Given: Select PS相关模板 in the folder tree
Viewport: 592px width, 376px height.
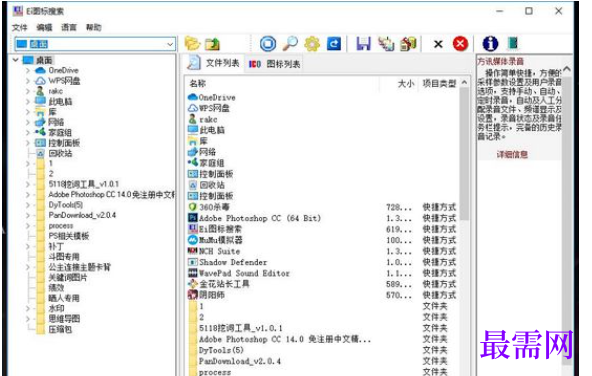Looking at the screenshot, I should pyautogui.click(x=69, y=236).
